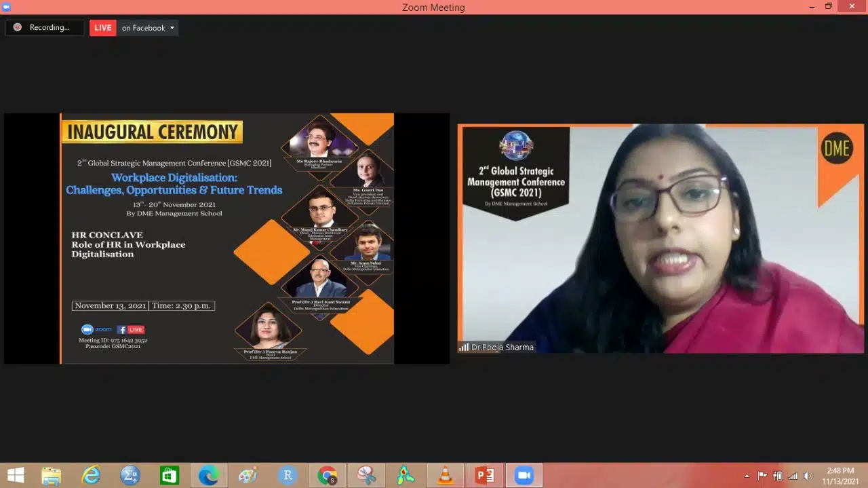The image size is (868, 488).
Task: Click the Zoom app icon in taskbar
Action: 524,475
